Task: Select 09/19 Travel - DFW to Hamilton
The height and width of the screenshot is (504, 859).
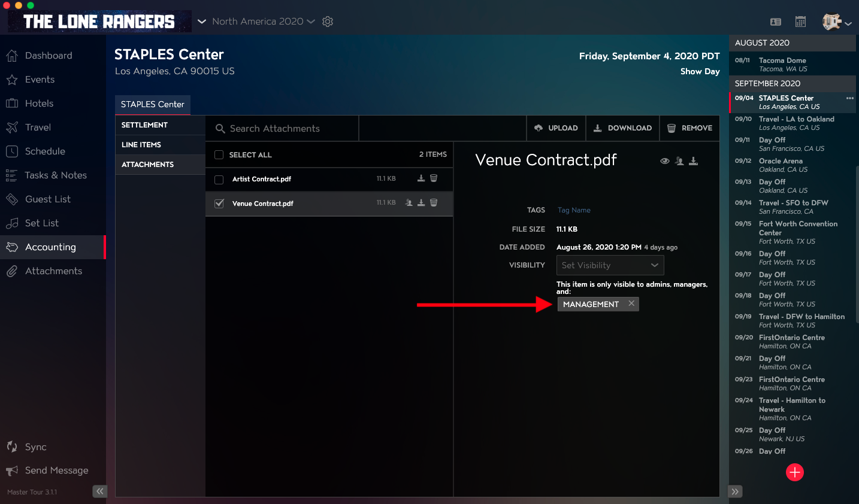Action: 792,321
